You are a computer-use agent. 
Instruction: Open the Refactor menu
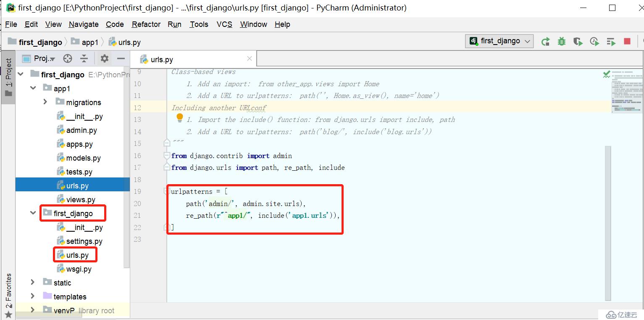pos(146,24)
